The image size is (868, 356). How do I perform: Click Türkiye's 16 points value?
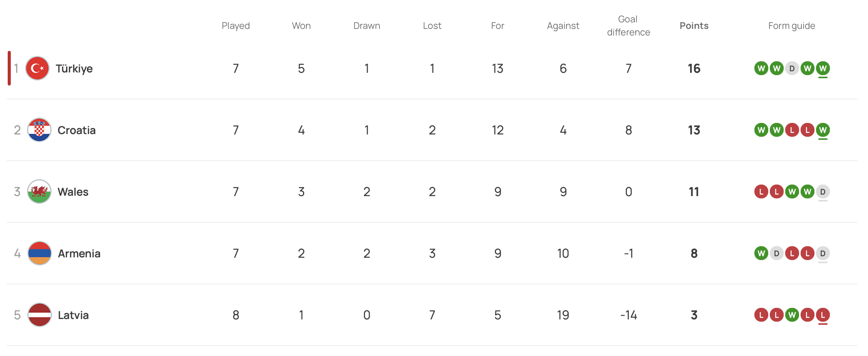pos(694,69)
